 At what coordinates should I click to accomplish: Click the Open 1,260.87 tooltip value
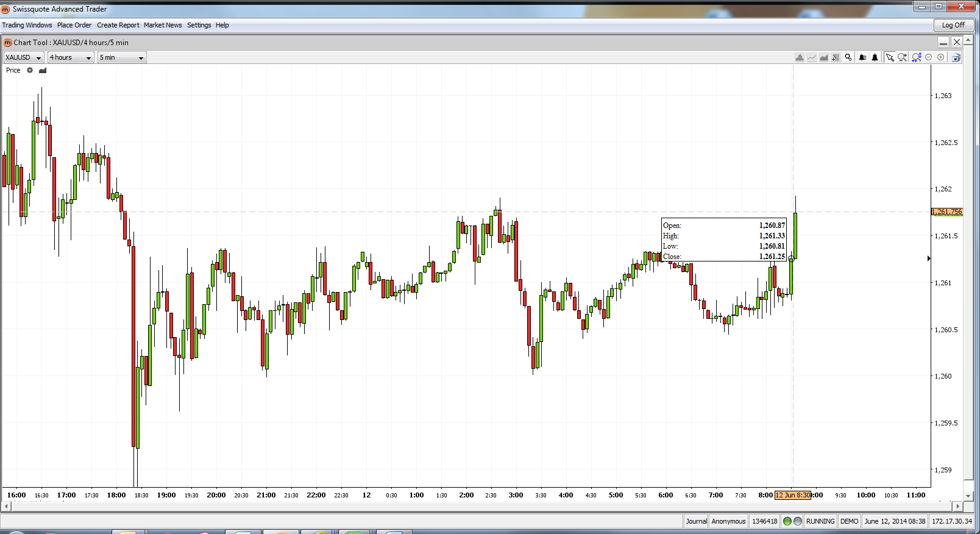click(x=772, y=226)
